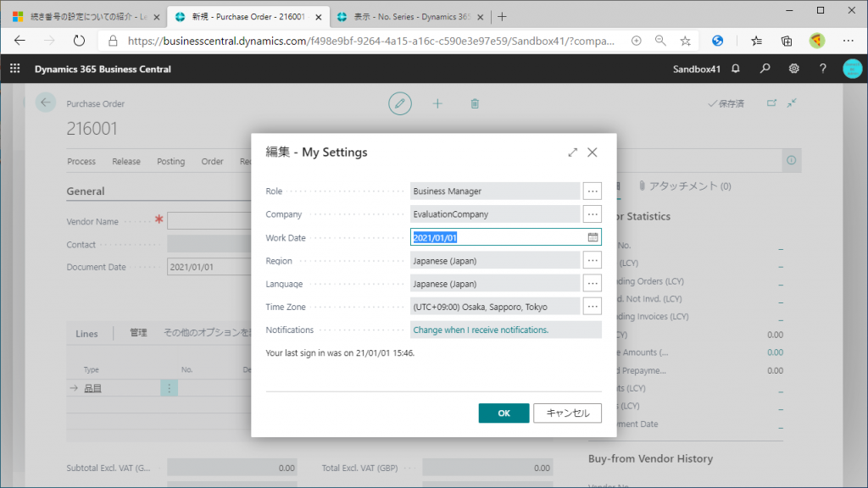Open the notifications bell icon
868x488 pixels.
point(736,69)
